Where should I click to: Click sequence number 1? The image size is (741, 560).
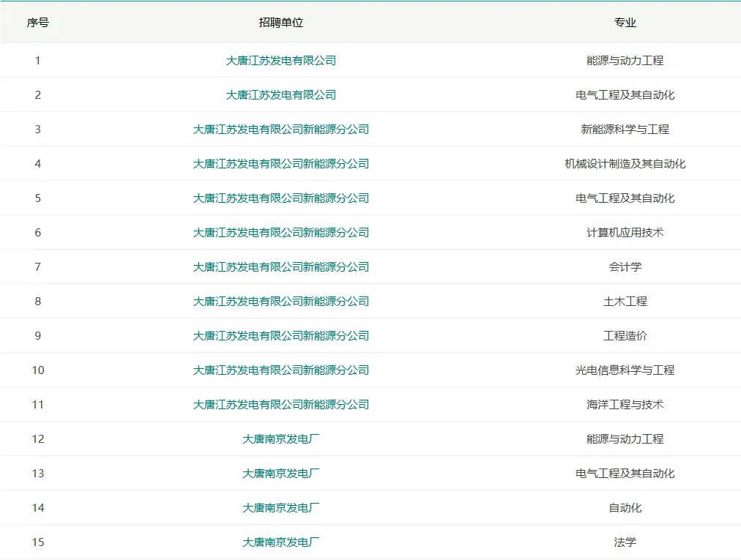point(38,61)
